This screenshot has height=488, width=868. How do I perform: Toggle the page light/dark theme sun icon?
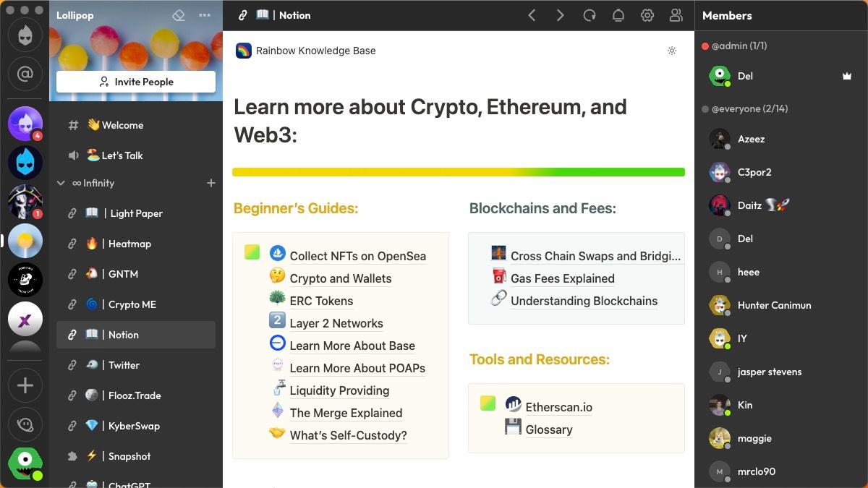(672, 51)
